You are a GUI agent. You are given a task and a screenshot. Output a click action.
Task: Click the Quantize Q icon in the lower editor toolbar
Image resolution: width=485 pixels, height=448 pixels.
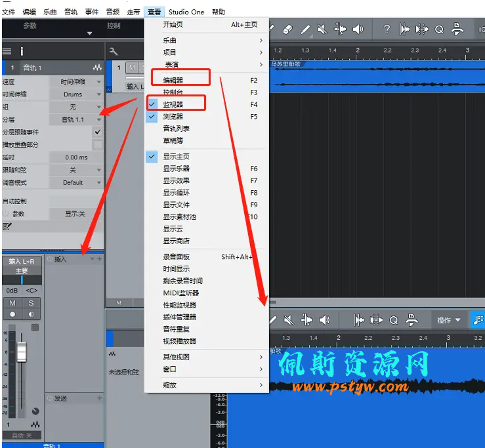(393, 320)
